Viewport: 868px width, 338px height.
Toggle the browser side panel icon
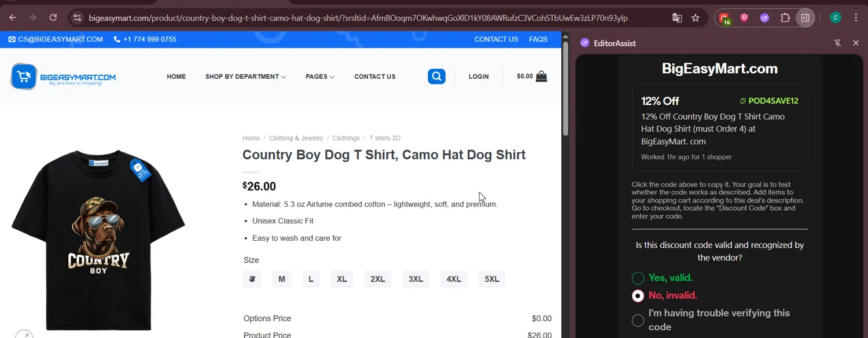pyautogui.click(x=805, y=18)
